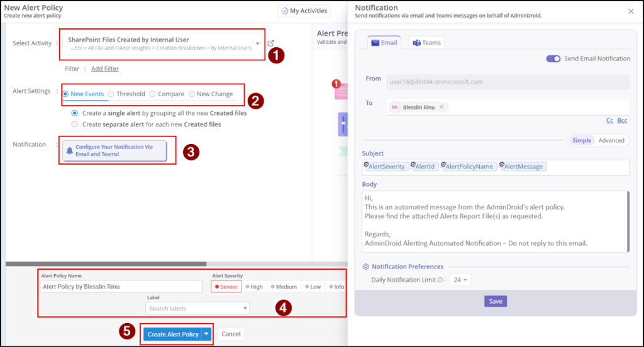
Task: Click the Teams logo icon
Action: pyautogui.click(x=416, y=43)
